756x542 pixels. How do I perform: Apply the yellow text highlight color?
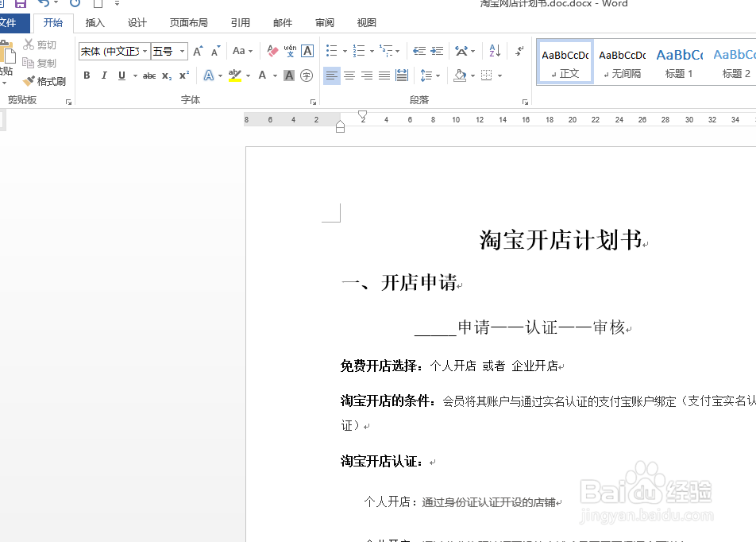click(x=235, y=75)
